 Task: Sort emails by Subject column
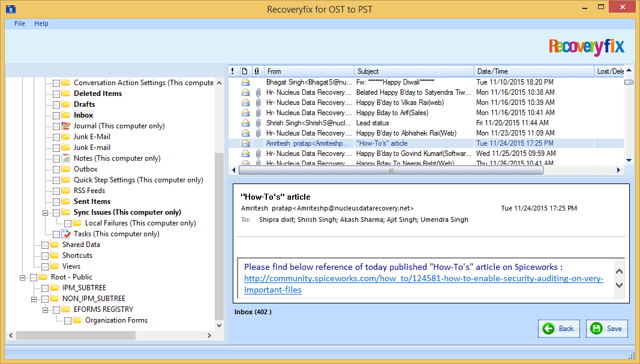414,71
